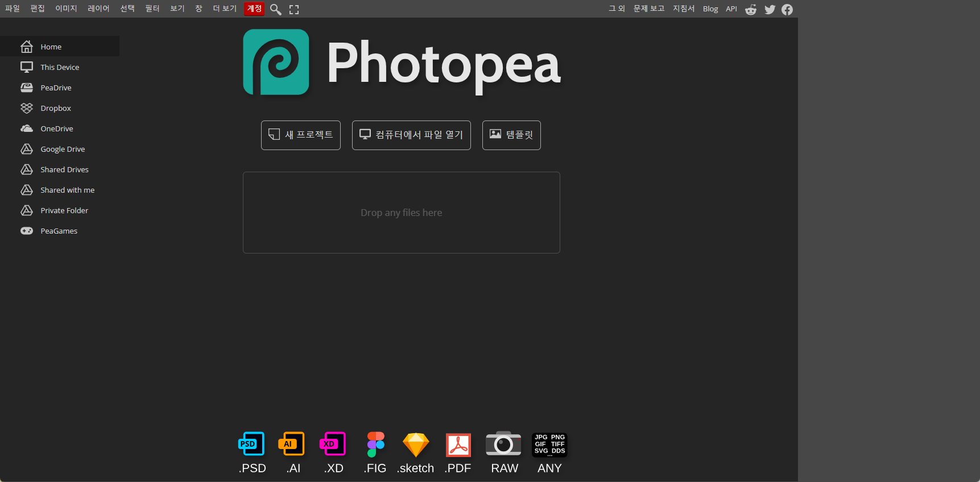Select the PeaDrive label
Image resolution: width=980 pixels, height=482 pixels.
[x=56, y=88]
